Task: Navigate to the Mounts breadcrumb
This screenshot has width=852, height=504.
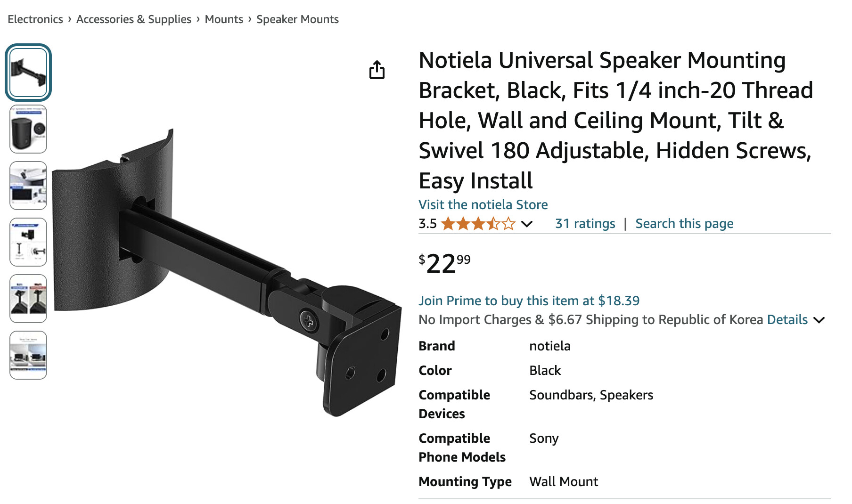Action: (x=224, y=19)
